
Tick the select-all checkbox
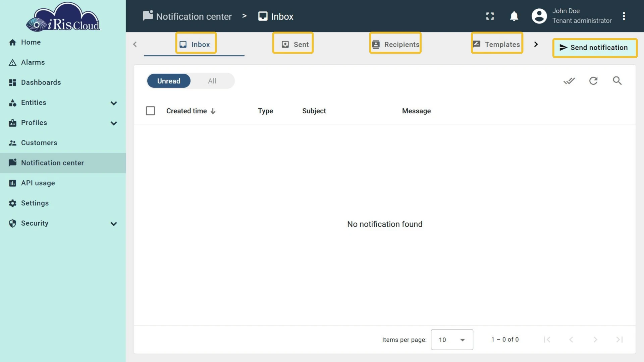point(150,111)
